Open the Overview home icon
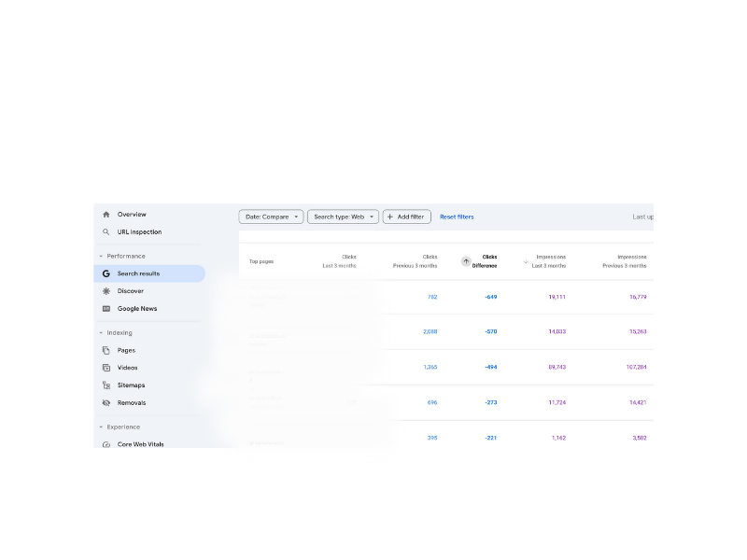Image resolution: width=747 pixels, height=560 pixels. tap(106, 215)
